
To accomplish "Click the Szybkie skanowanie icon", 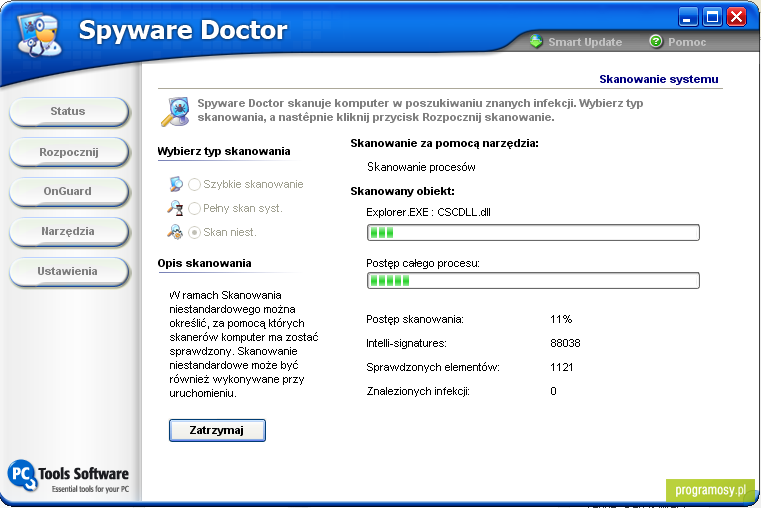I will pos(176,184).
